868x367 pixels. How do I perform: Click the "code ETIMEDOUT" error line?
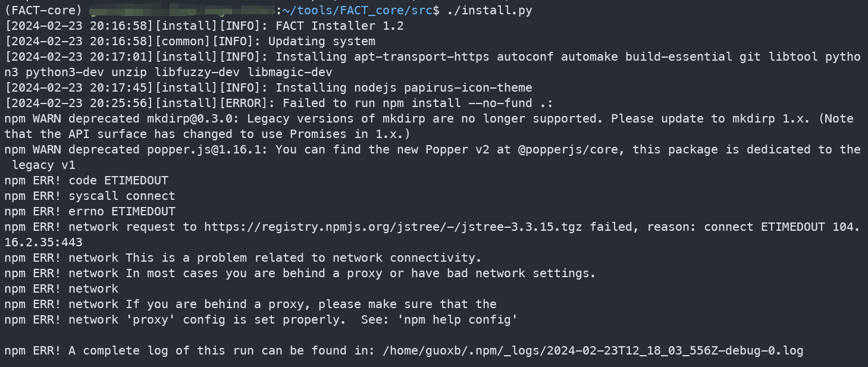(x=118, y=180)
